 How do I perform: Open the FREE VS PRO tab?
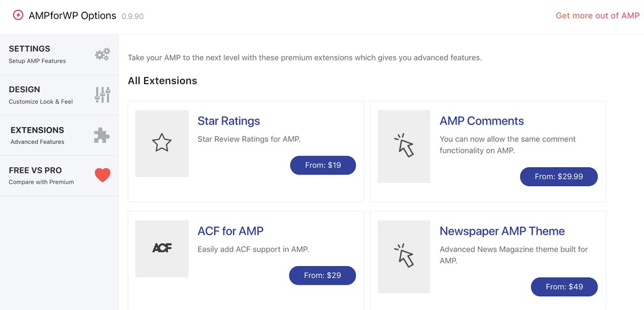[59, 175]
